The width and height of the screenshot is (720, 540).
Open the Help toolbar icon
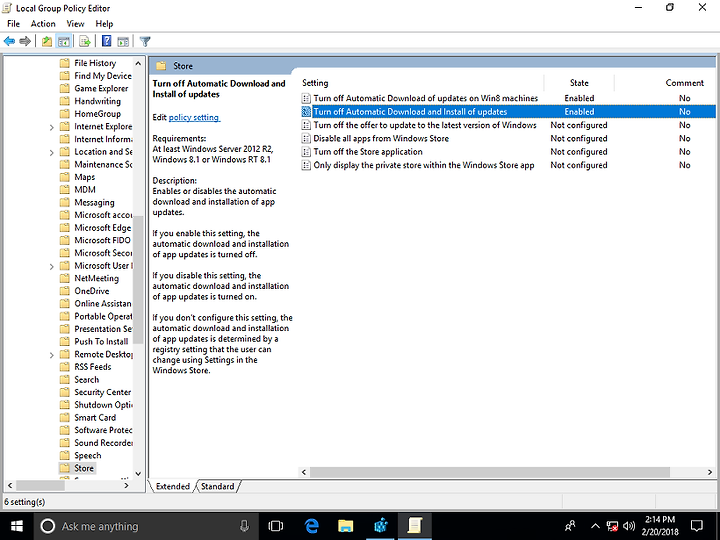pos(107,41)
